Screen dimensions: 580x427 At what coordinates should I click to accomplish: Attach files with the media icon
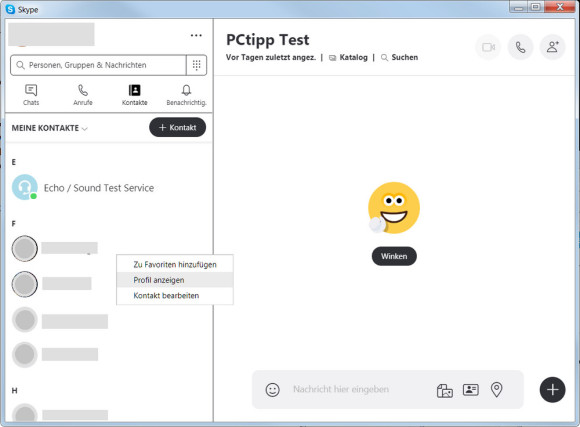point(445,390)
